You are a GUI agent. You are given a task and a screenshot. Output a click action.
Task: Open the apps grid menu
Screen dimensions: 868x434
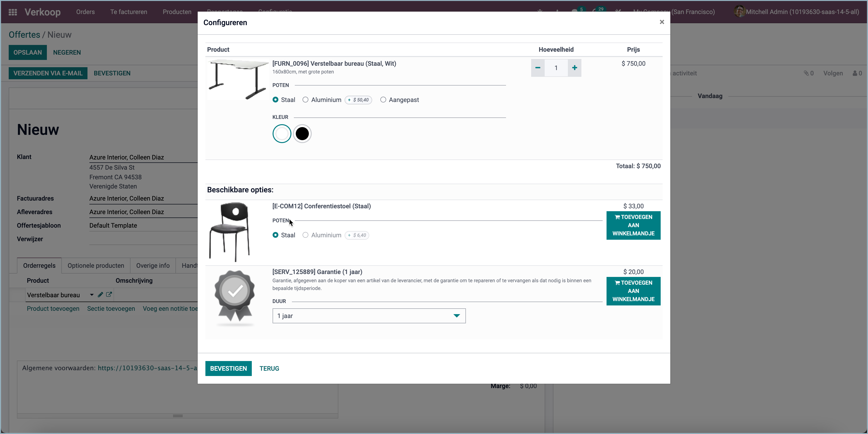[x=13, y=12]
